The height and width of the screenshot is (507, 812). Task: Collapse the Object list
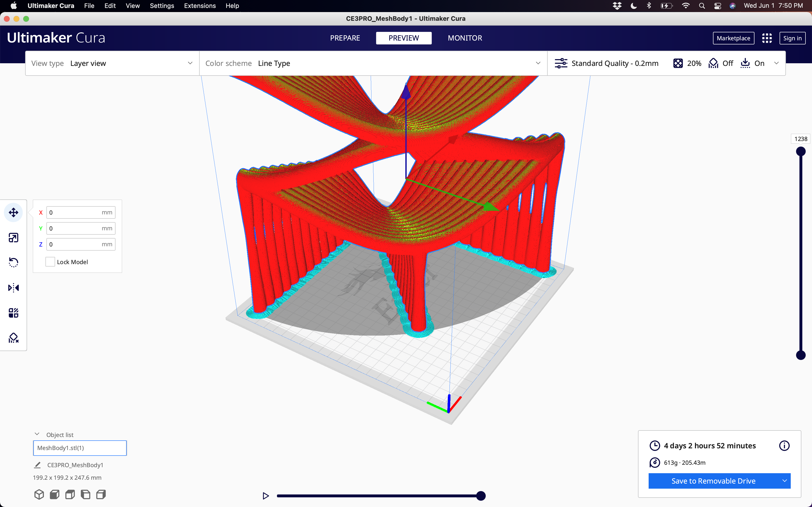37,434
